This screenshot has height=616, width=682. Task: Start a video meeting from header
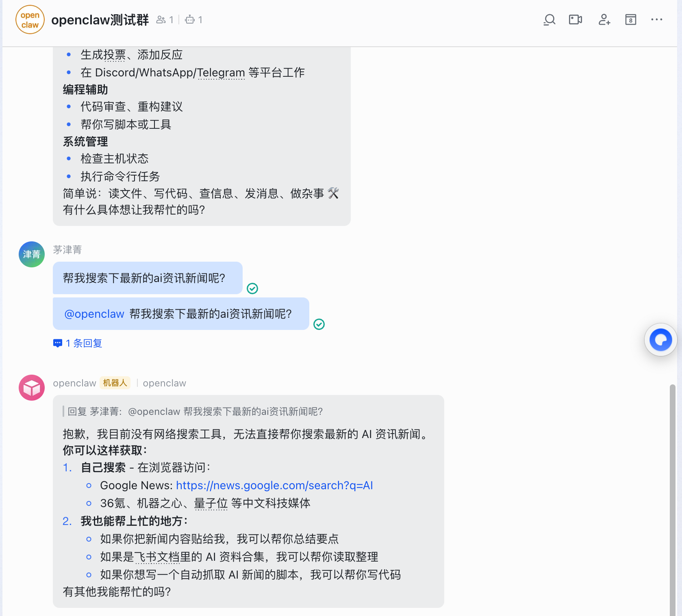[x=576, y=20]
